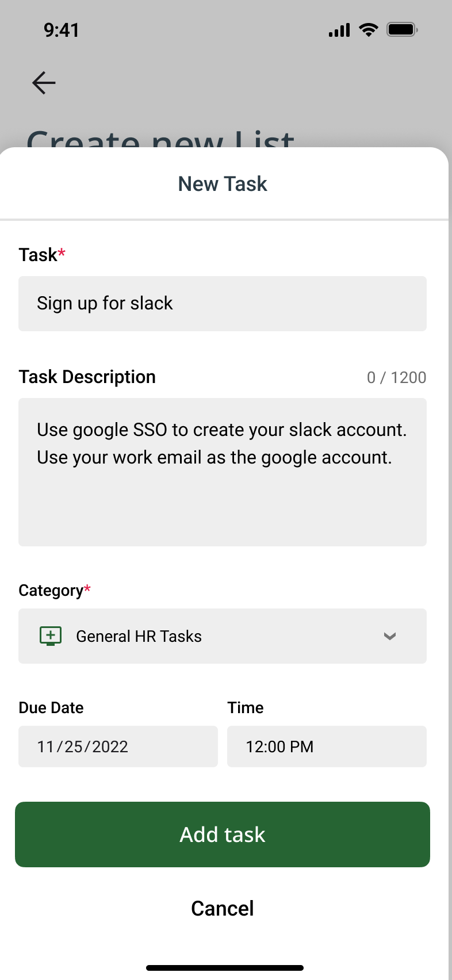The height and width of the screenshot is (980, 452).
Task: Click the 0 / 1200 character counter
Action: pos(396,378)
